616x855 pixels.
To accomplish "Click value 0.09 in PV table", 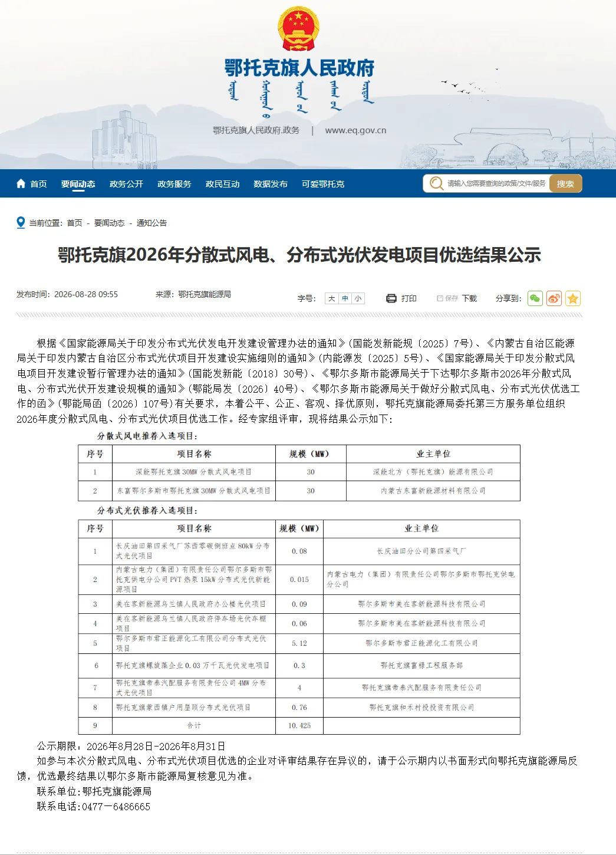I will click(x=299, y=604).
